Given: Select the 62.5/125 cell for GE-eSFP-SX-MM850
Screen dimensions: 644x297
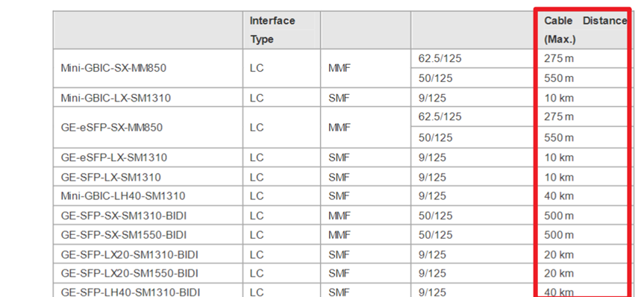Looking at the screenshot, I should click(x=440, y=117).
